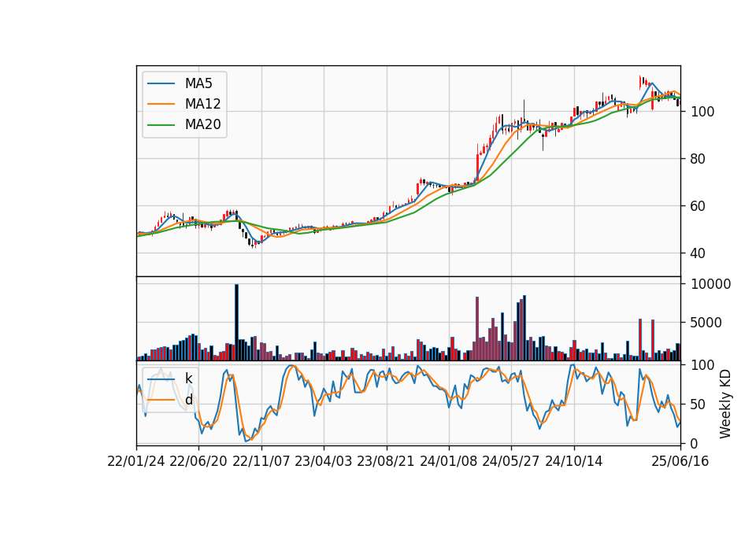Click the 25/06/16 date tick label

(680, 462)
